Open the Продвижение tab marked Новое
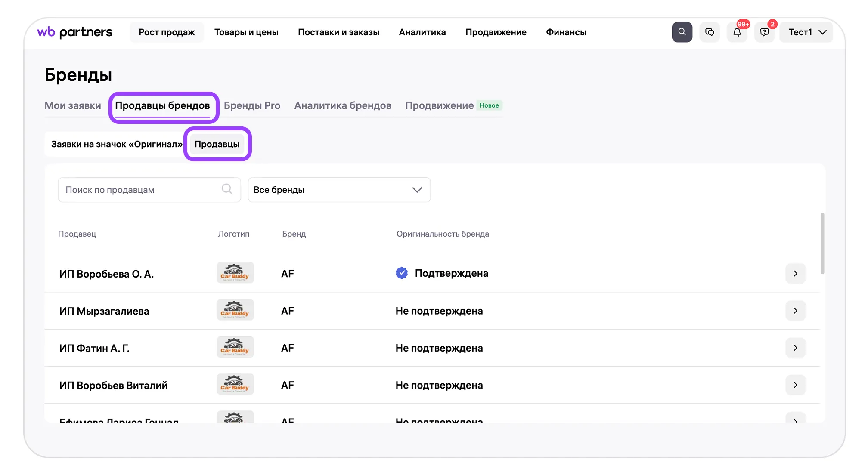 (453, 105)
